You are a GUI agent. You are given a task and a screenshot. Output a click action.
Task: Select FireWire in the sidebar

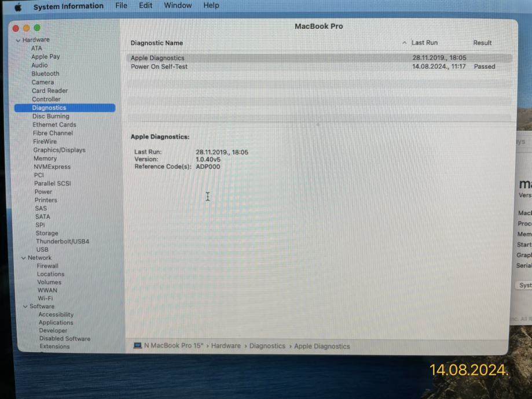[x=45, y=141]
